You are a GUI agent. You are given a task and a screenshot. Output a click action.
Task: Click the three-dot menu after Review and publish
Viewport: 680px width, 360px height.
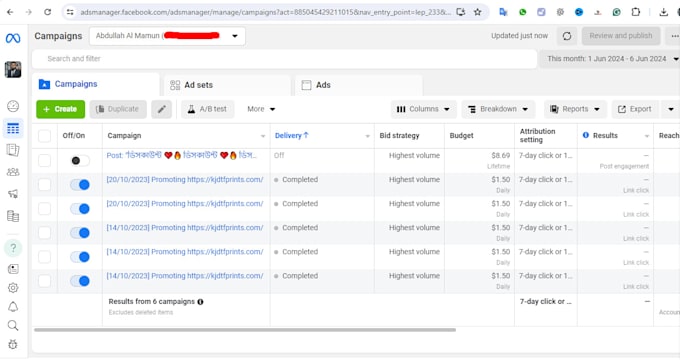point(673,36)
